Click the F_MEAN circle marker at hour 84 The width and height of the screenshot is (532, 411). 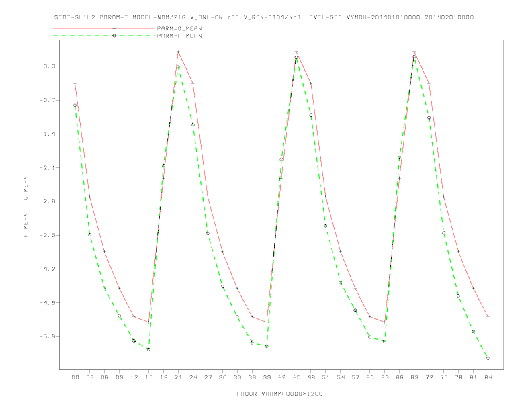click(488, 358)
